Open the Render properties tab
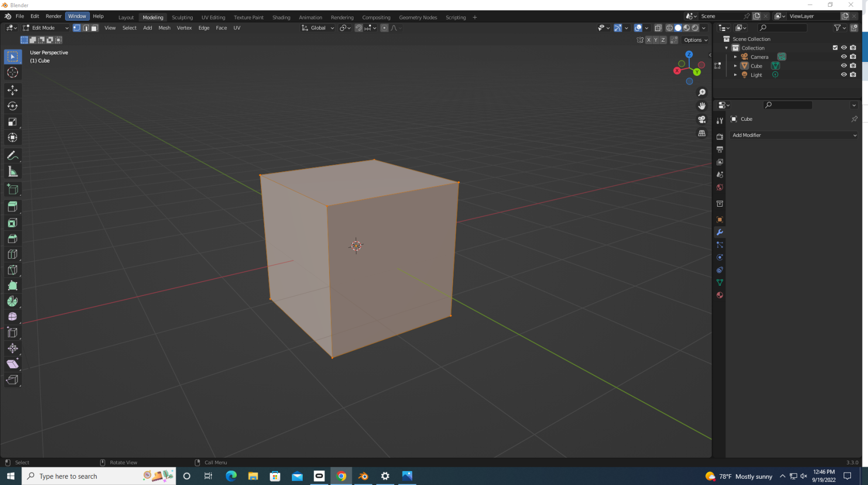 point(720,137)
